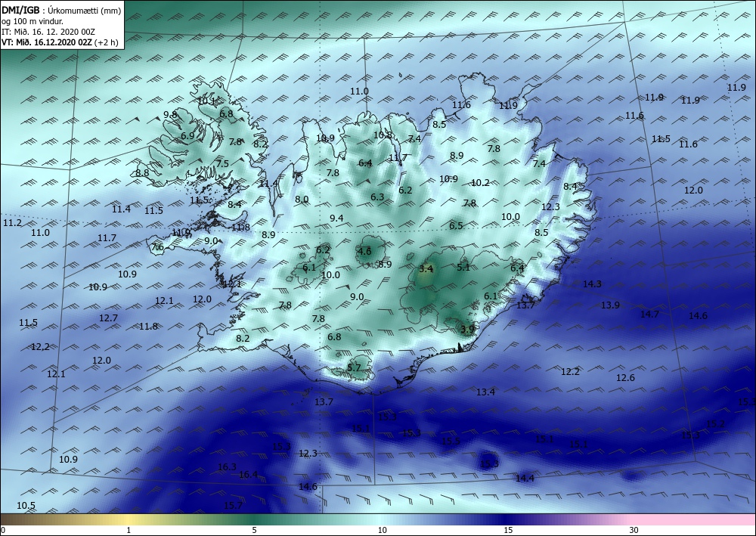Screen dimensions: 756x536
Task: Click the 0 label on the color scale
Action: coord(3,530)
